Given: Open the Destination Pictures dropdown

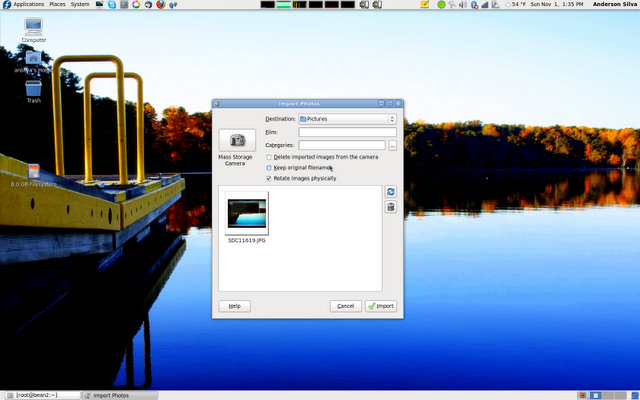Looking at the screenshot, I should pyautogui.click(x=347, y=119).
